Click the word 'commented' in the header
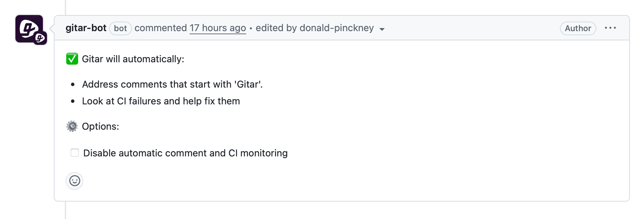644x219 pixels. pyautogui.click(x=161, y=28)
